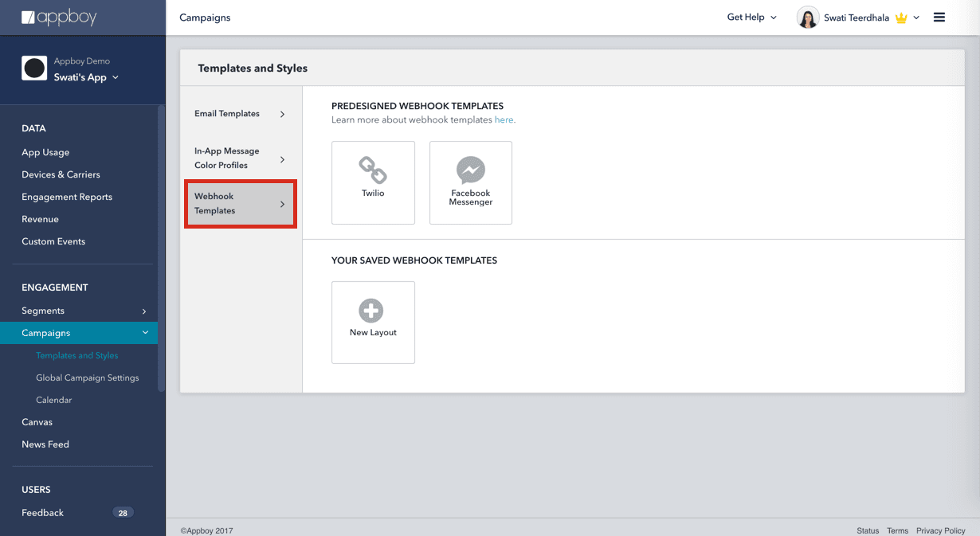980x536 pixels.
Task: Select In-App Message Color Profiles
Action: 240,158
